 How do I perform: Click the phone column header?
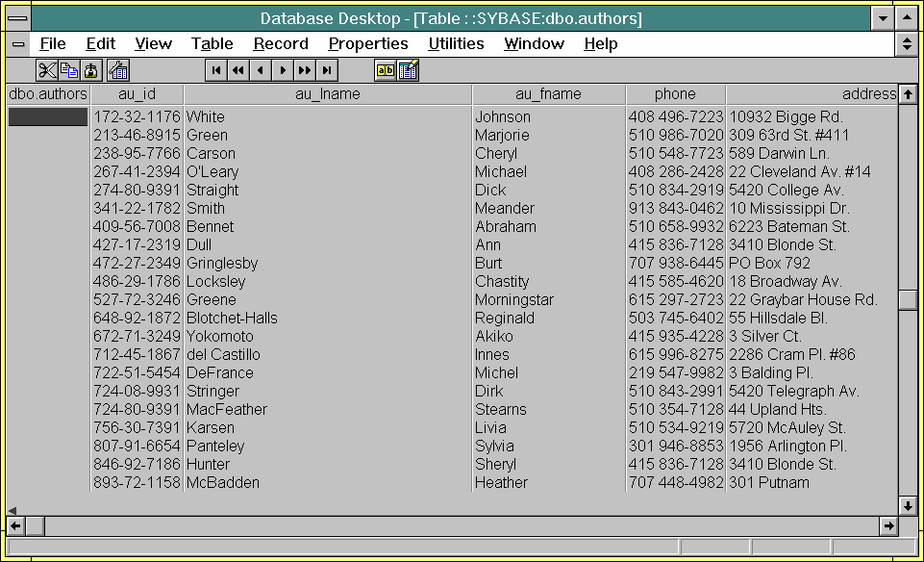(675, 94)
